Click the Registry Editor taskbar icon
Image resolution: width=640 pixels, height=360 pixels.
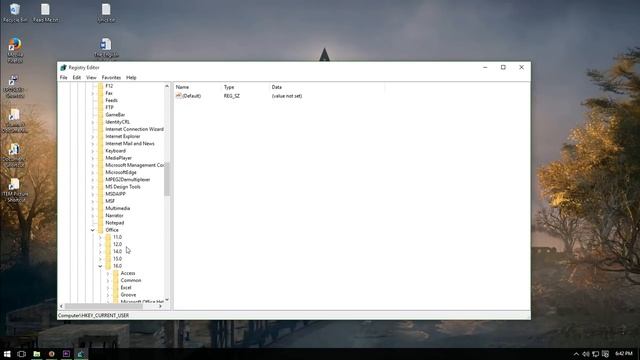coord(81,354)
